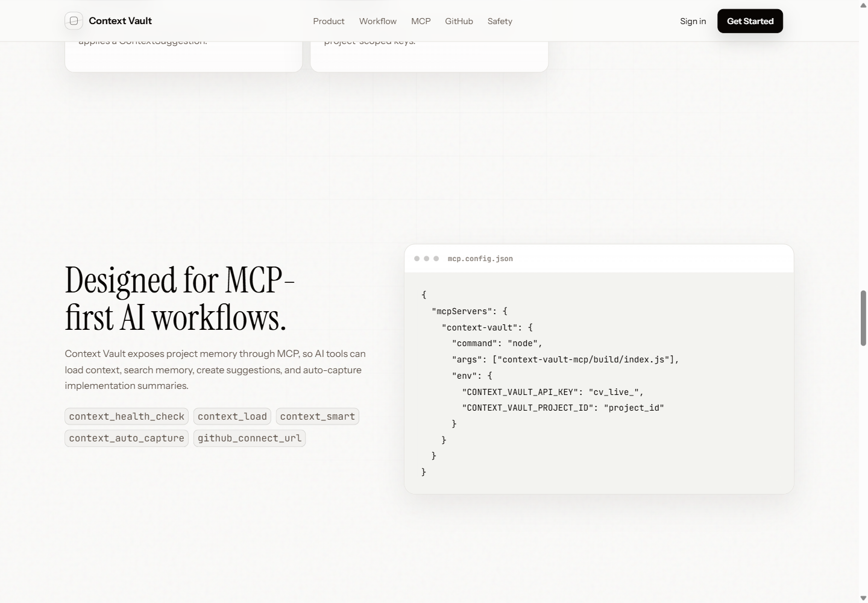Visit the Safety nav link
Image resolution: width=868 pixels, height=603 pixels.
(x=500, y=21)
